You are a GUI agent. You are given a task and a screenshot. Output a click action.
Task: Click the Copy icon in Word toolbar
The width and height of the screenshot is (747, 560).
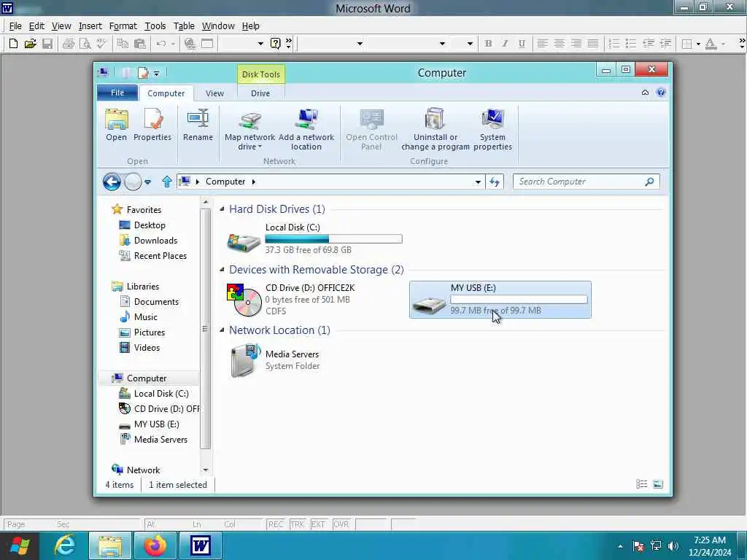[x=123, y=44]
